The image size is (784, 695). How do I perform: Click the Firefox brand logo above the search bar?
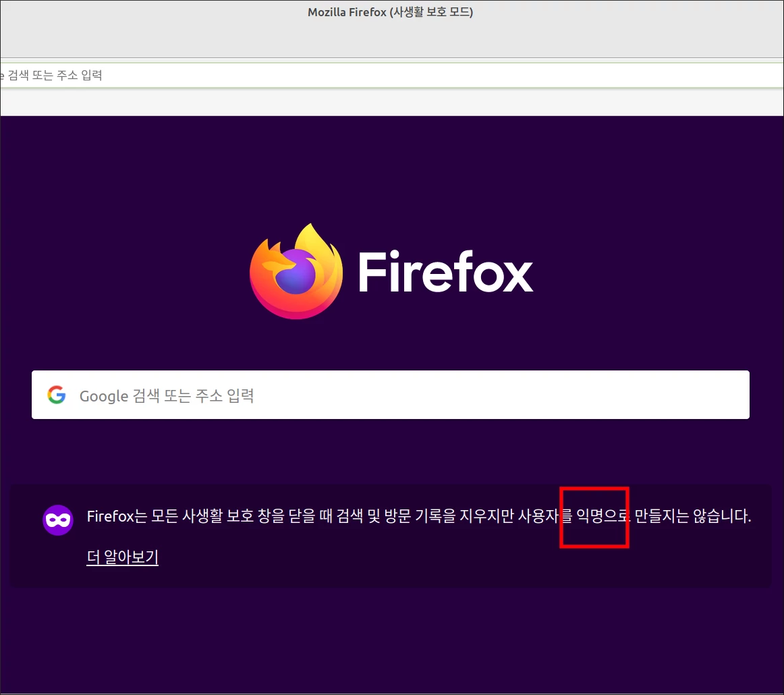(296, 270)
